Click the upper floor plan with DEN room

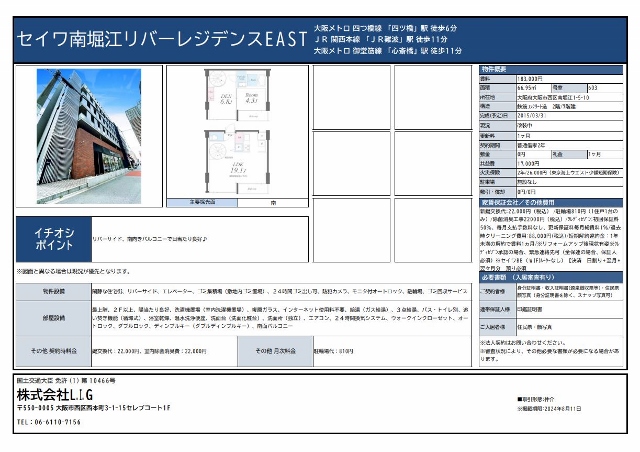tap(238, 95)
